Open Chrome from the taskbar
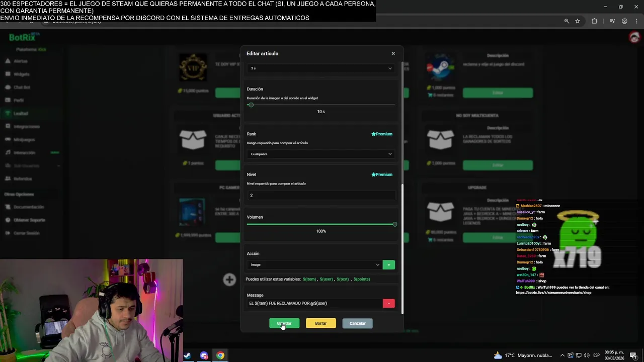The width and height of the screenshot is (644, 362). click(x=220, y=355)
